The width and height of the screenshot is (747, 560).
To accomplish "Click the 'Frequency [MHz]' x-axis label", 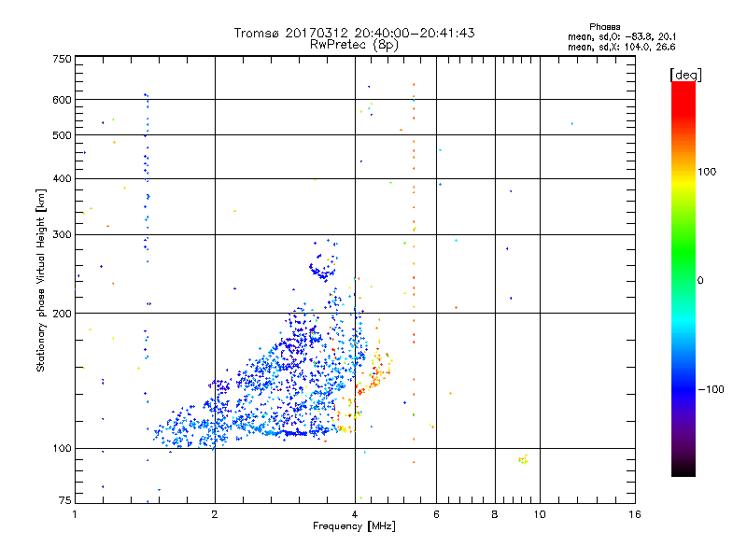I will click(x=354, y=526).
